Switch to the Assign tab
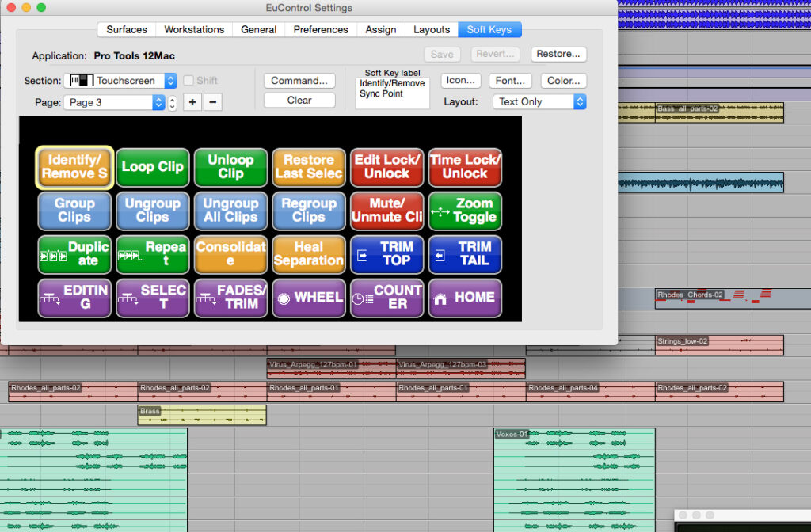The image size is (811, 532). 381,30
